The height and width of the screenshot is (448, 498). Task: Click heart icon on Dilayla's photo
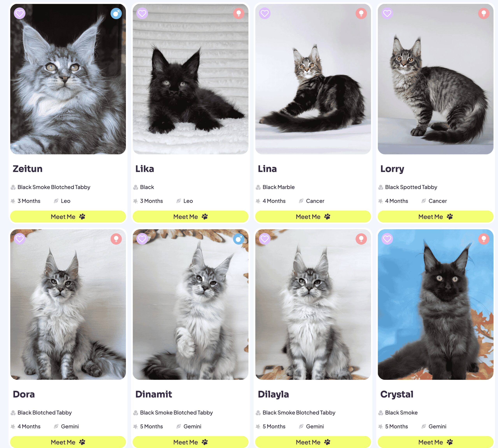click(x=265, y=239)
